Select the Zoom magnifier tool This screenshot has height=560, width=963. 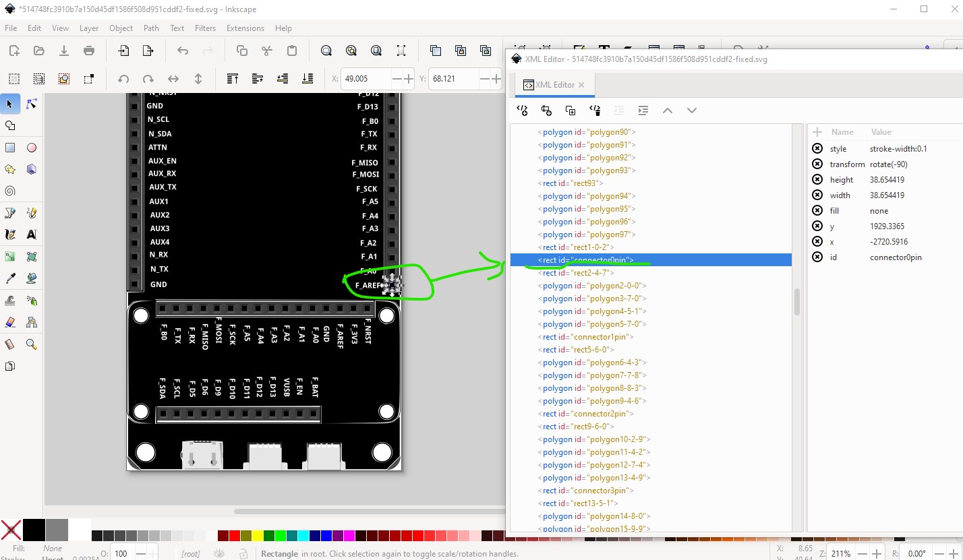click(x=31, y=344)
